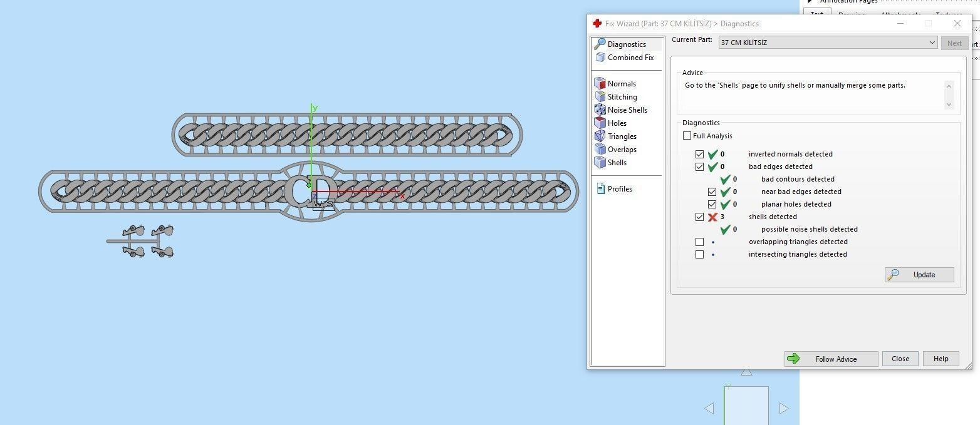Image resolution: width=980 pixels, height=425 pixels.
Task: Click the Update button
Action: point(919,275)
